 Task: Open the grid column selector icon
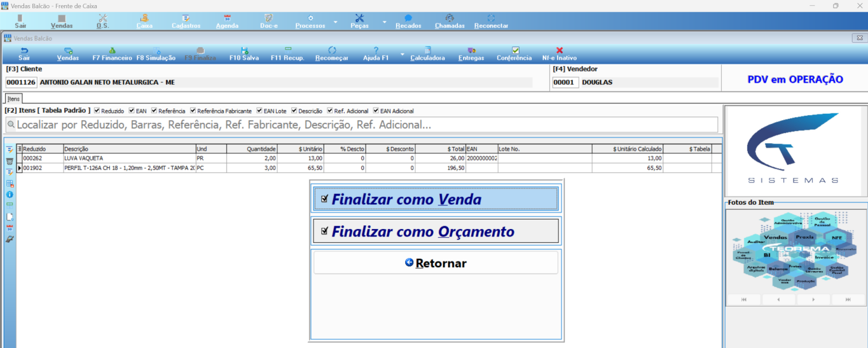click(x=19, y=149)
